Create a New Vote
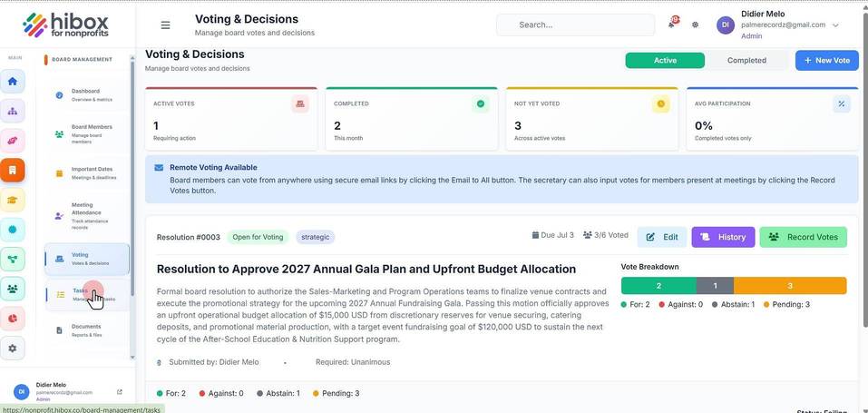 [x=827, y=61]
